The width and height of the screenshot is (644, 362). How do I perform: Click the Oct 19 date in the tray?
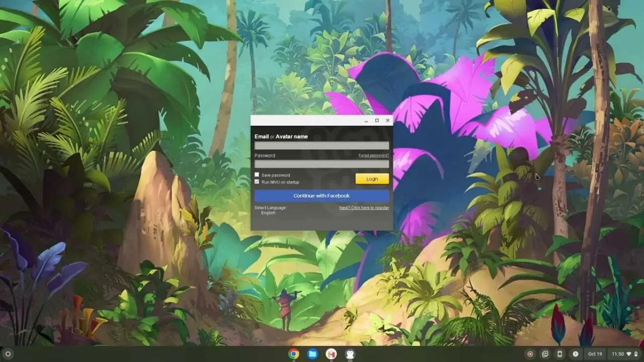point(596,353)
